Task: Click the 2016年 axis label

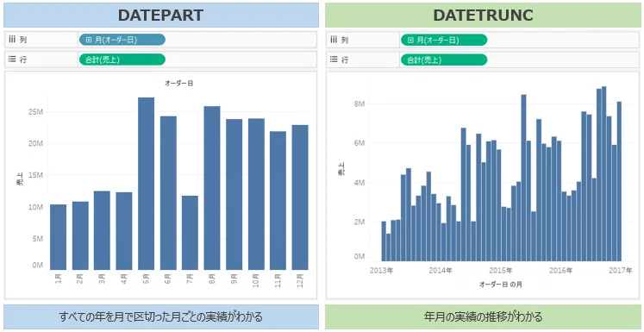Action: click(560, 271)
